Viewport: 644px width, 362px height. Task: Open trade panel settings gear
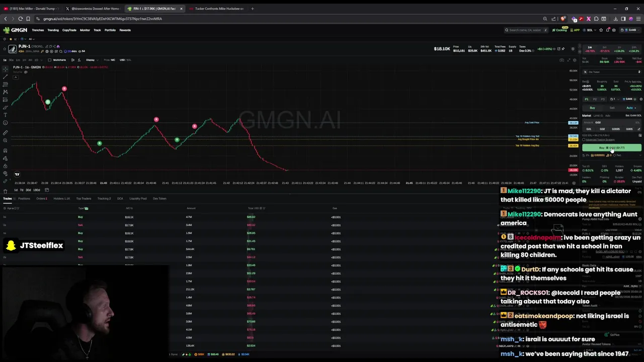click(641, 99)
